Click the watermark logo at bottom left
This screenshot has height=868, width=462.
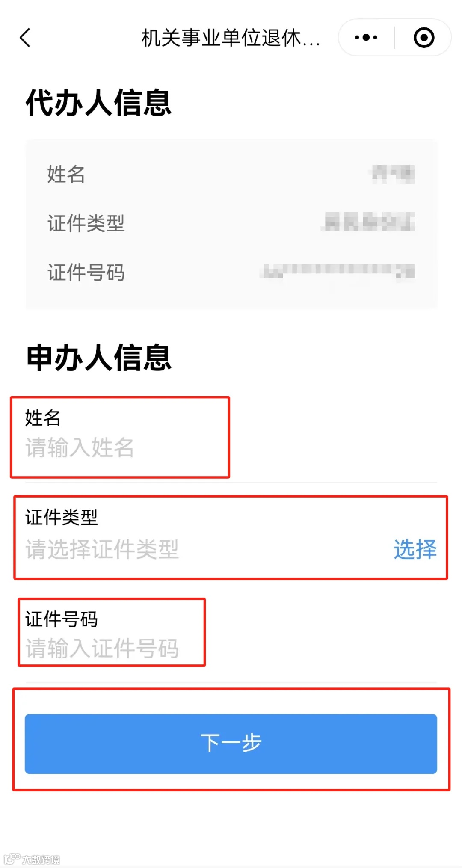[x=32, y=859]
